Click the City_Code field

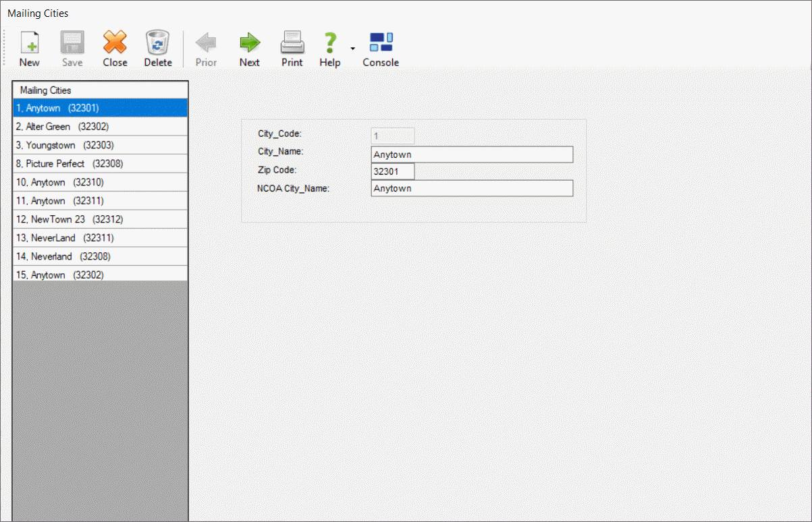click(393, 136)
